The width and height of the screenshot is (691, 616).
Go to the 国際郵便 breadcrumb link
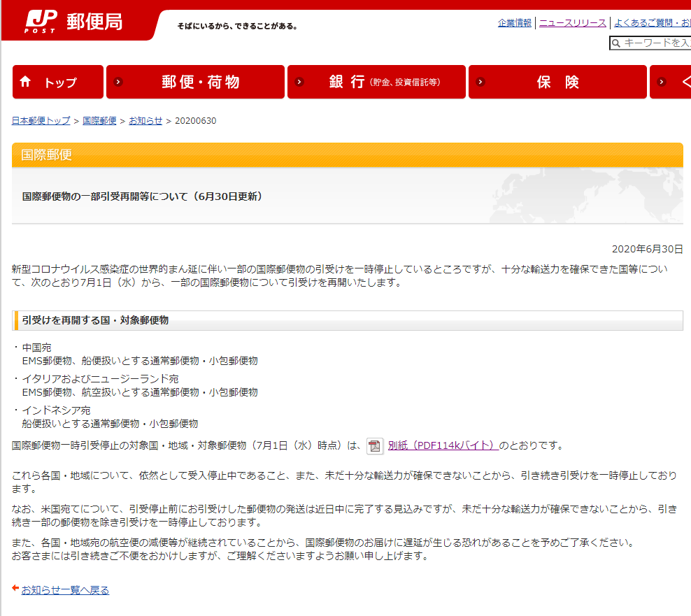click(99, 121)
